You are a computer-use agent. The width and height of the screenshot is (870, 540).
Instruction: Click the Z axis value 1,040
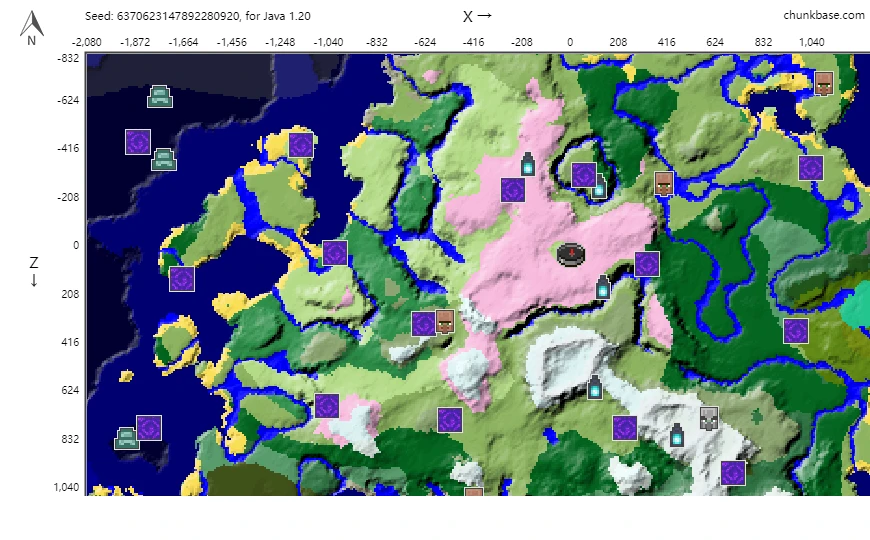(66, 487)
